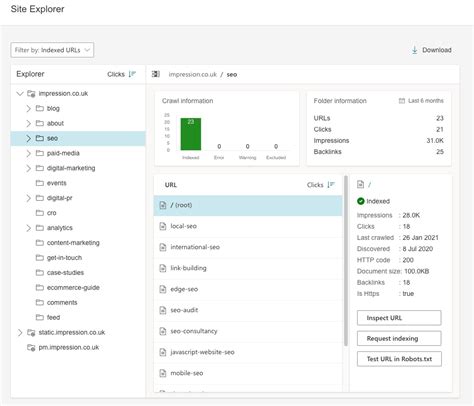Image resolution: width=474 pixels, height=406 pixels.
Task: Click the Download arrow icon
Action: click(x=414, y=50)
